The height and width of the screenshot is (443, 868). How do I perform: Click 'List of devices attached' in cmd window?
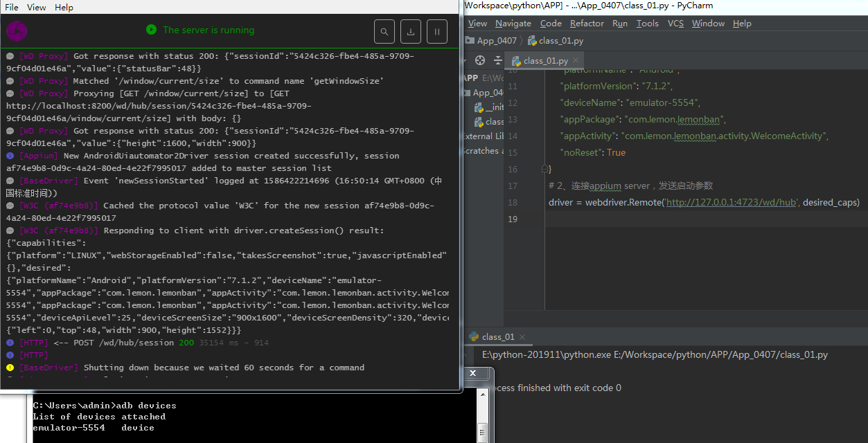pos(99,417)
